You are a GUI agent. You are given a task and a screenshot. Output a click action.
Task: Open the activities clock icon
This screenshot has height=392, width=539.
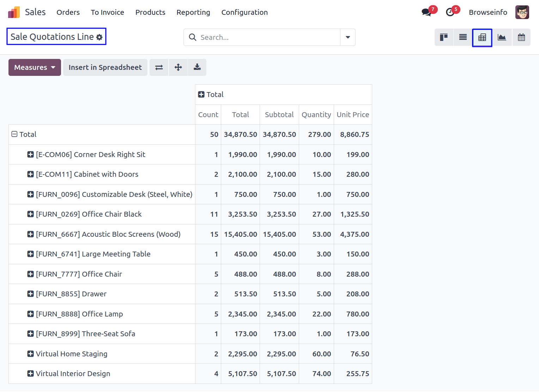coord(450,12)
